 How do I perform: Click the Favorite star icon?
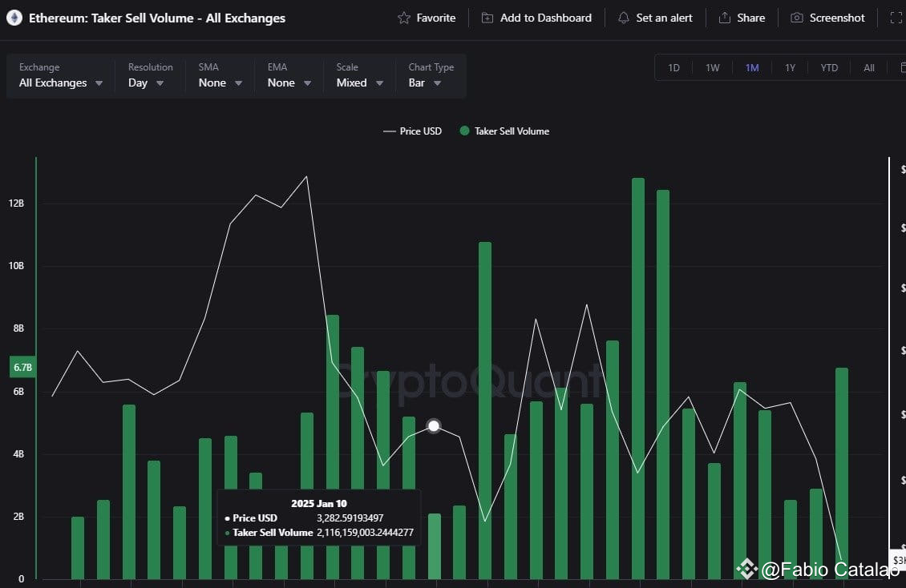[404, 18]
